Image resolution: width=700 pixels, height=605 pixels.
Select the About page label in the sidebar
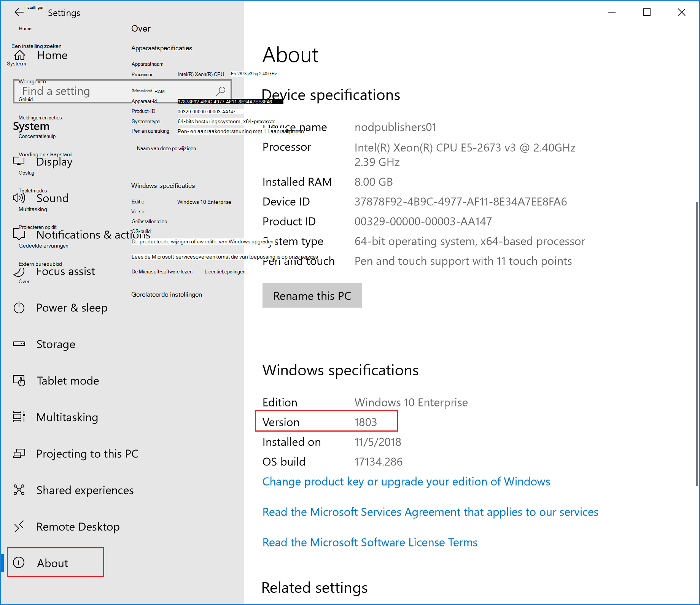(x=52, y=563)
